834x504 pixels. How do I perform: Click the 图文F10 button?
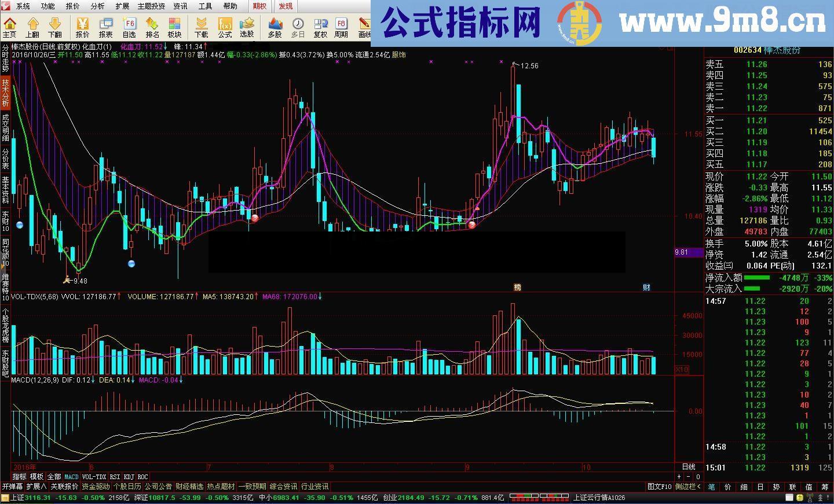click(659, 487)
